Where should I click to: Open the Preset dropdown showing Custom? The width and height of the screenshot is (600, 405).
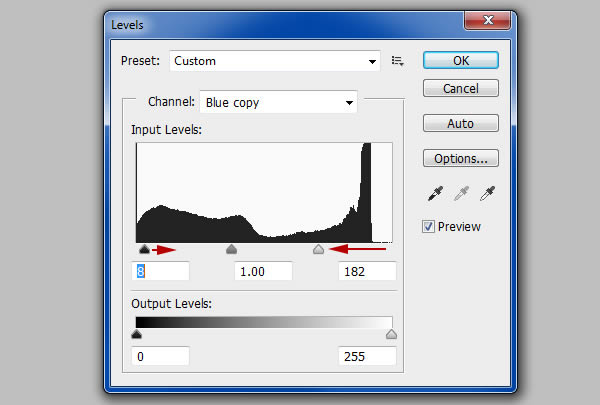(275, 61)
